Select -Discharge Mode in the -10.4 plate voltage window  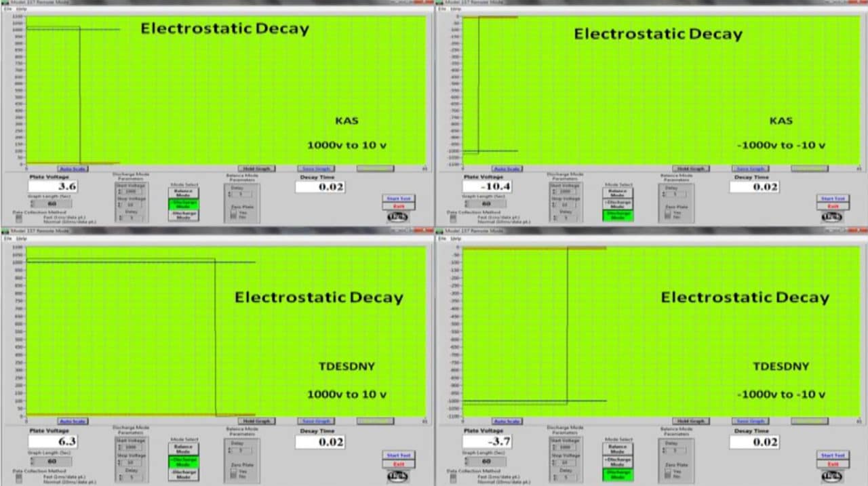coord(618,215)
